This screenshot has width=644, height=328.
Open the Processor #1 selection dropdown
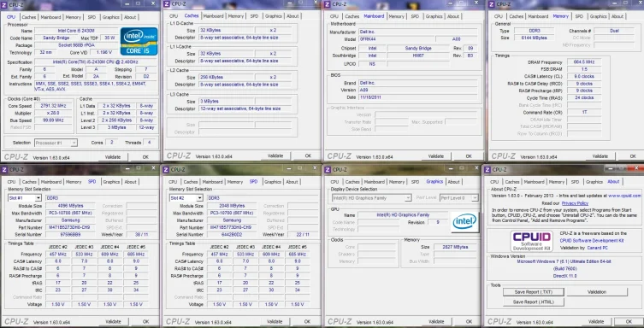click(x=56, y=143)
